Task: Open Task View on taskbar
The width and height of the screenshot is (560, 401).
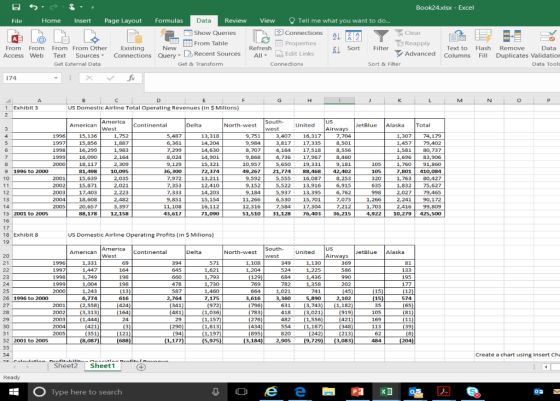Action: pos(241,392)
